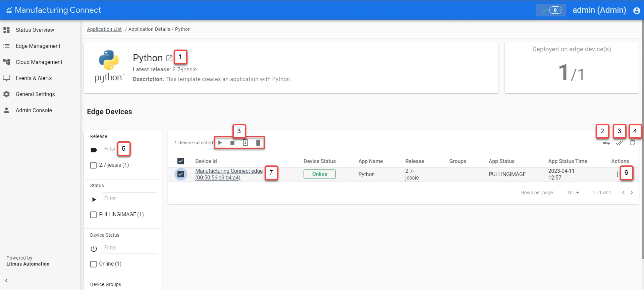
Task: Click the admin (Admin) username text
Action: coord(599,10)
